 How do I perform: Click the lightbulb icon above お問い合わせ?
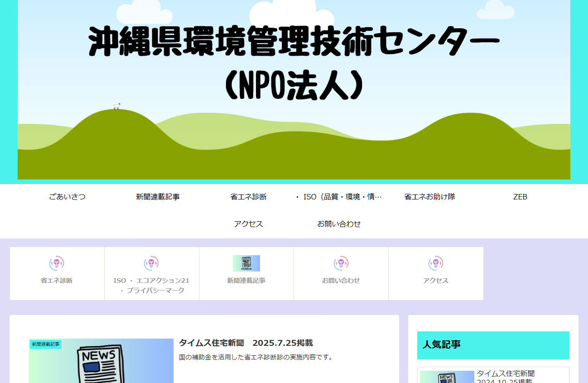click(x=341, y=263)
